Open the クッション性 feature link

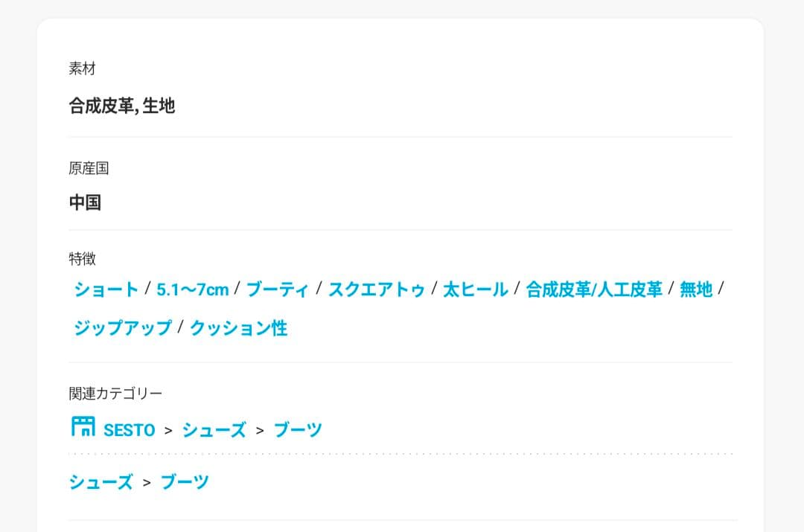pos(238,328)
